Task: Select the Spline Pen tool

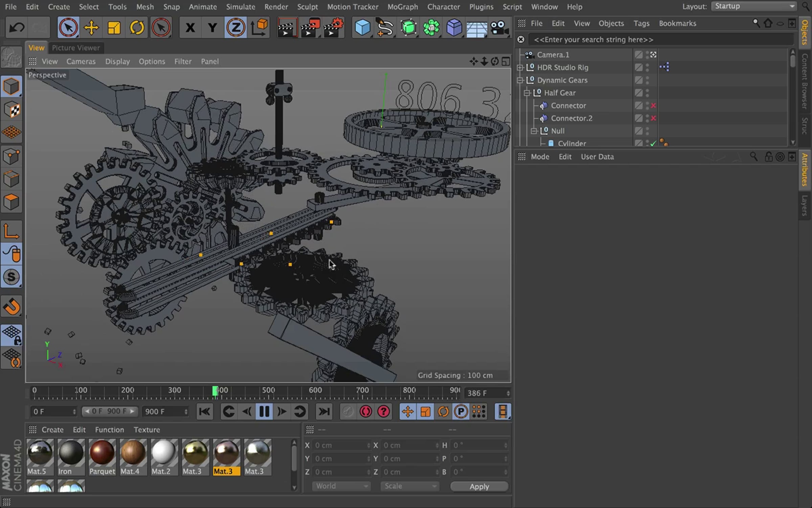Action: click(x=385, y=27)
